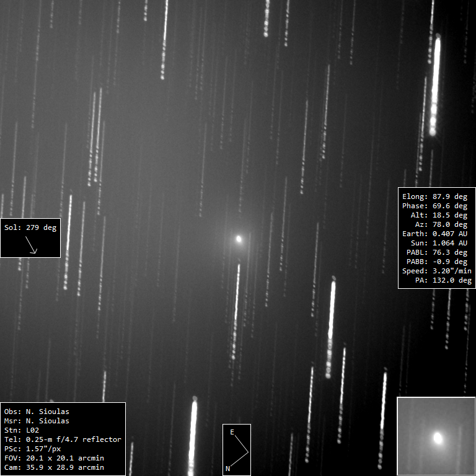
Task: Click the 'Sol: 279 deg' label
Action: tap(30, 227)
